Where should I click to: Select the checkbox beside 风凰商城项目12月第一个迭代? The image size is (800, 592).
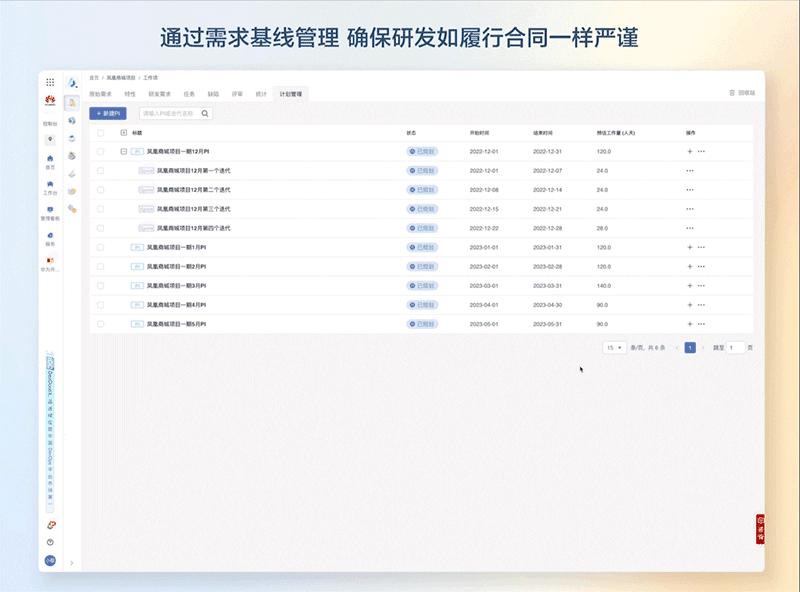click(x=98, y=171)
